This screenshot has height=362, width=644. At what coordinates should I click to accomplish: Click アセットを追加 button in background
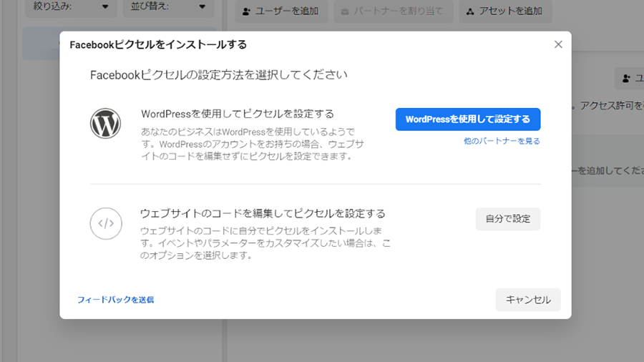pos(505,11)
